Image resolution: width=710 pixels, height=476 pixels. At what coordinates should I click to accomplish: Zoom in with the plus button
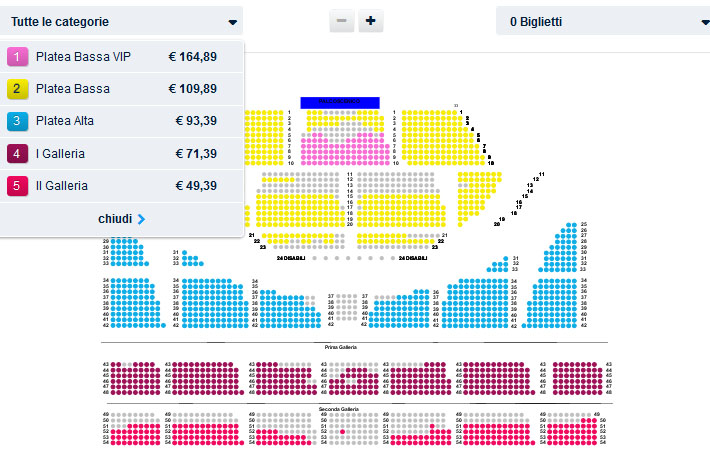tap(370, 21)
